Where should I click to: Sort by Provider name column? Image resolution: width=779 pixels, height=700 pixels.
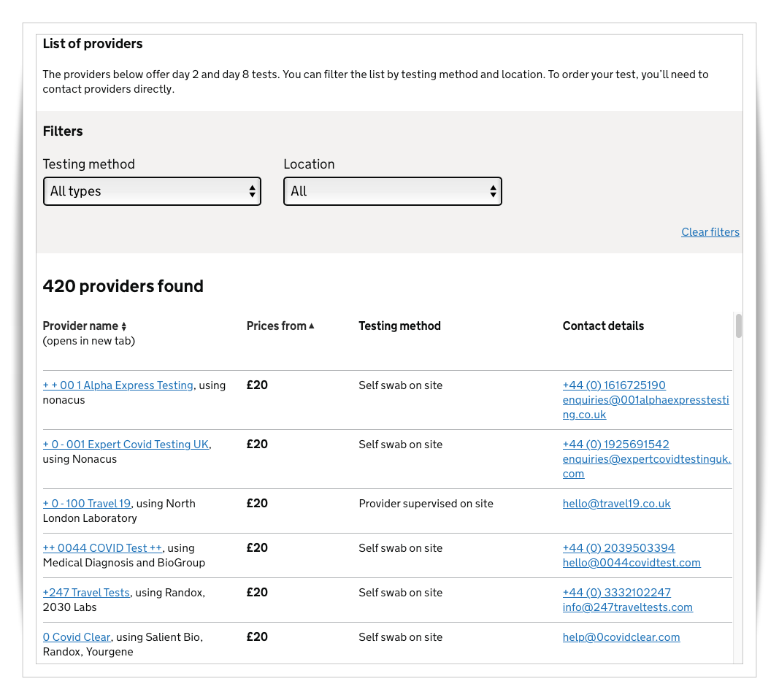(x=85, y=326)
